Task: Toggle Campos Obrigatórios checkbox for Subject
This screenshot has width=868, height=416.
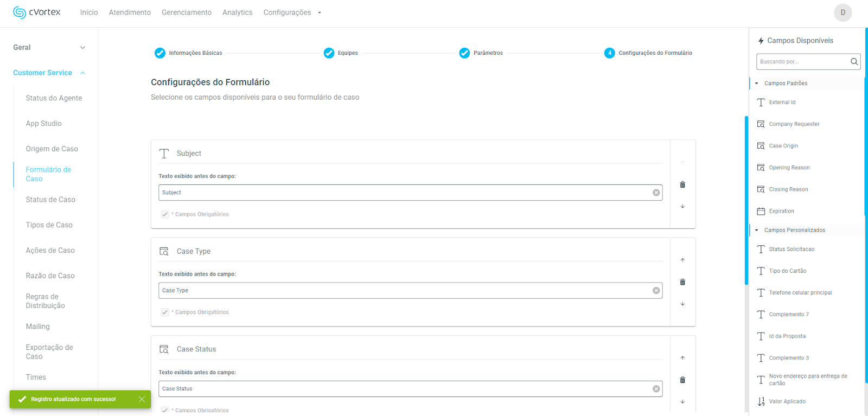Action: pyautogui.click(x=165, y=214)
